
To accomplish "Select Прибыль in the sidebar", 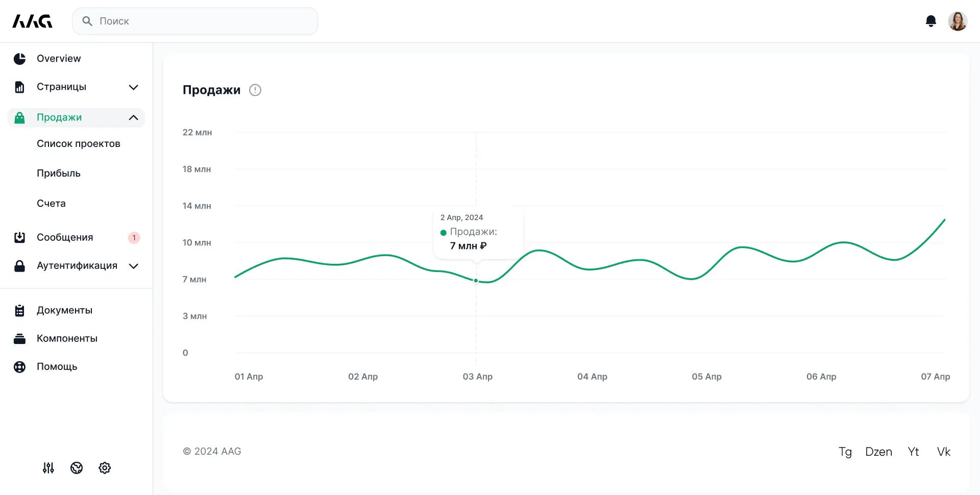I will click(59, 174).
